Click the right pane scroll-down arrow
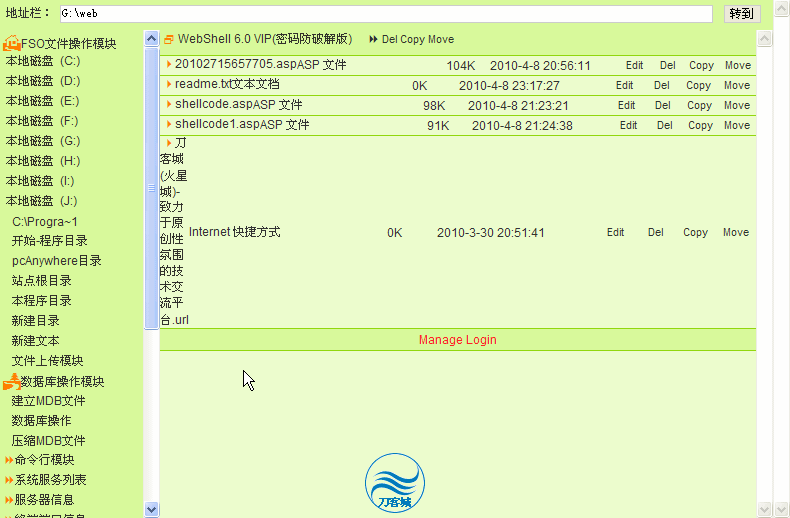 pos(764,509)
